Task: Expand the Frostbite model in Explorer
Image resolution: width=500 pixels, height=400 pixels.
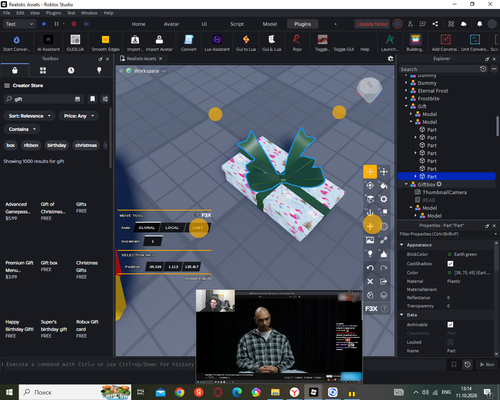Action: [406, 99]
